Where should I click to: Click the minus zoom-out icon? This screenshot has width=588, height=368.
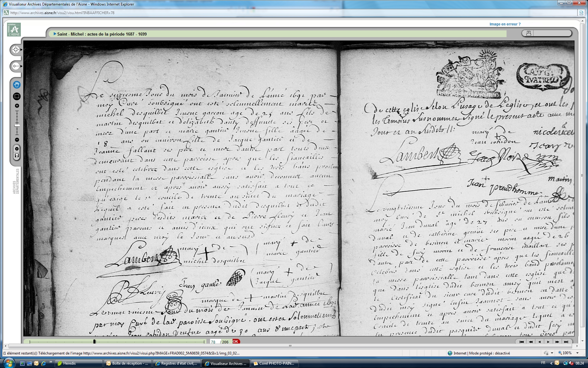pos(17,140)
